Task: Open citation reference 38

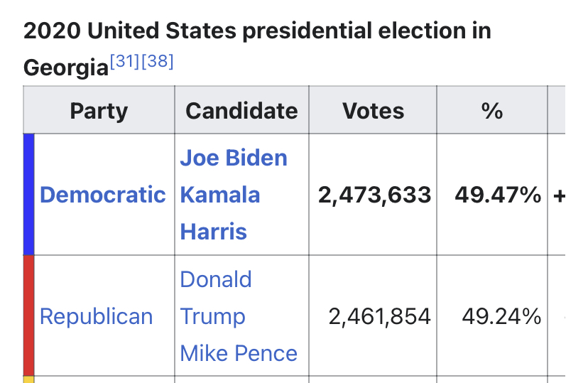Action: 158,63
